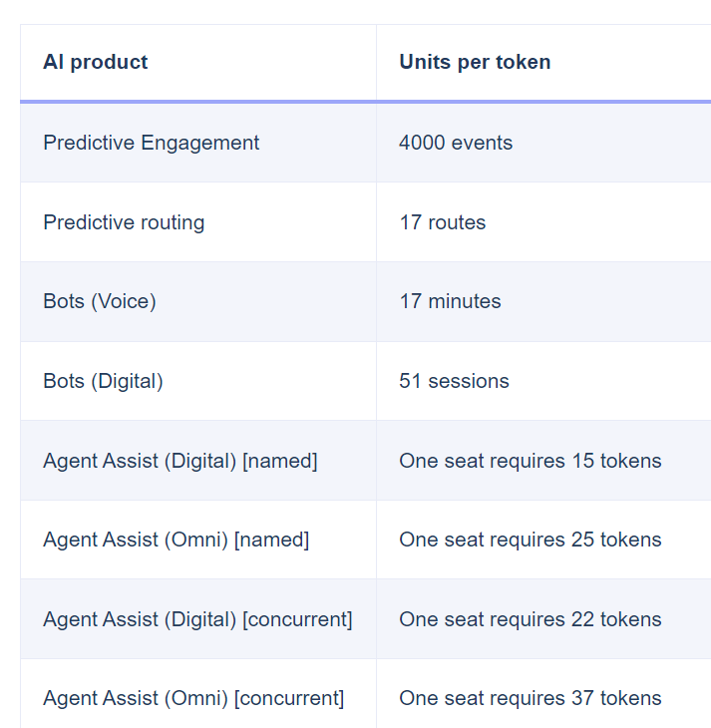
Task: Click "One seat requires 37 tokens" text
Action: [531, 698]
